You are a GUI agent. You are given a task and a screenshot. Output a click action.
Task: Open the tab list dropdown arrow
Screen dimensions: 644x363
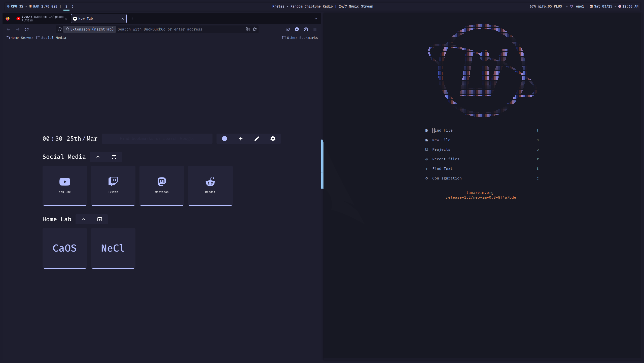[x=315, y=19]
